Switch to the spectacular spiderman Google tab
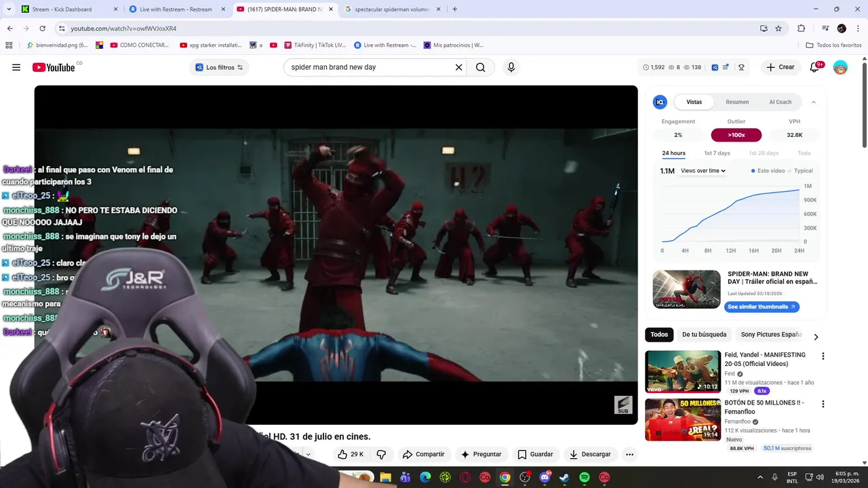Image resolution: width=868 pixels, height=488 pixels. pos(393,9)
